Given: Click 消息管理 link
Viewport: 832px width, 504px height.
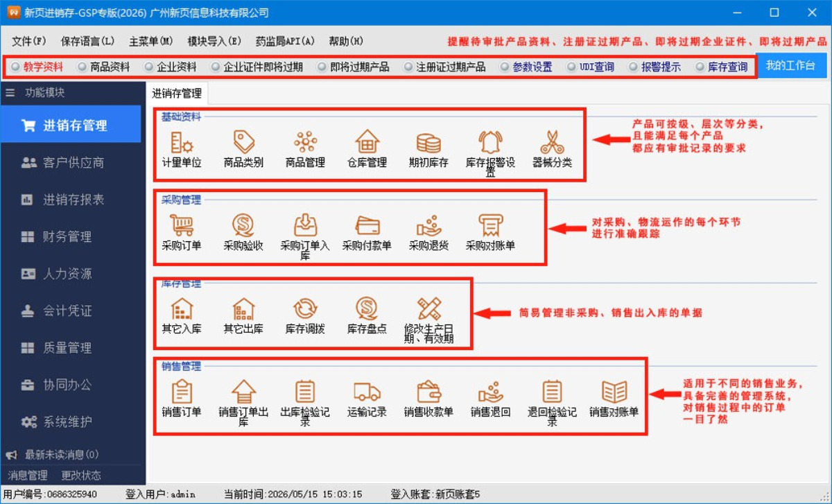Looking at the screenshot, I should click(28, 475).
